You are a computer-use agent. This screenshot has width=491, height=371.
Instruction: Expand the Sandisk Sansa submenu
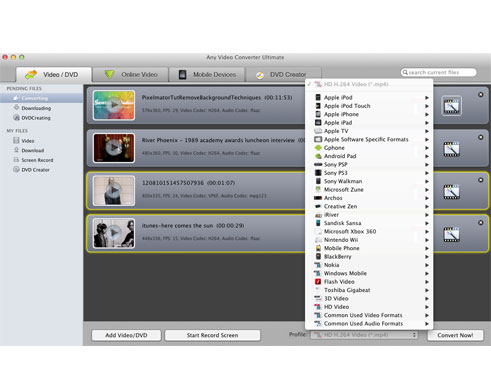(369, 223)
